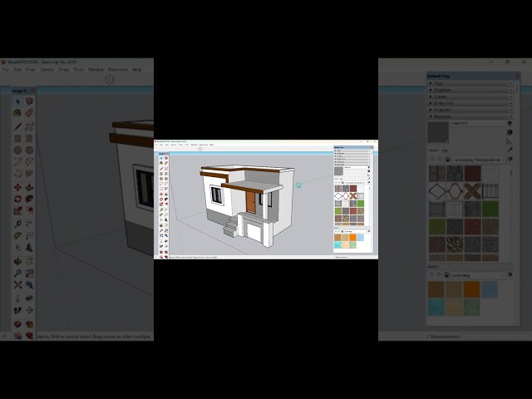Image resolution: width=532 pixels, height=399 pixels.
Task: Pick Tape Measure tool in blurred backdrop
Action: point(17,224)
